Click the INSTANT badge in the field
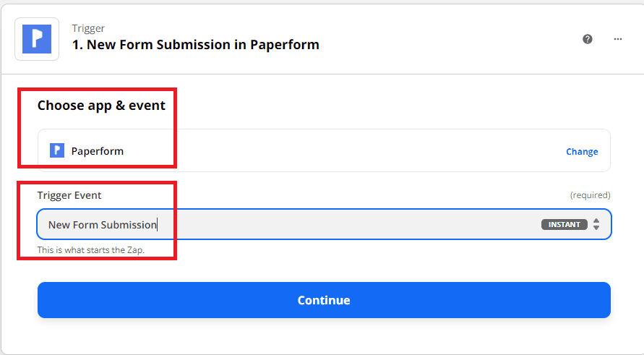The height and width of the screenshot is (355, 644). click(x=564, y=225)
